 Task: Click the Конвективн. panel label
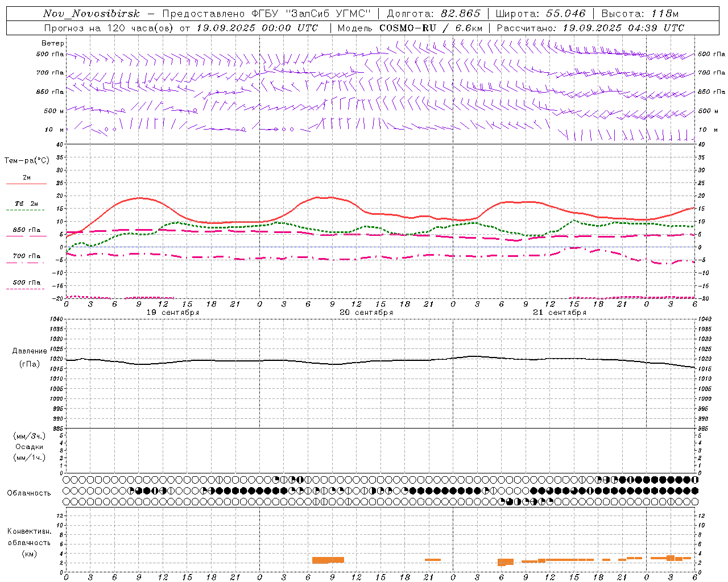click(x=29, y=531)
